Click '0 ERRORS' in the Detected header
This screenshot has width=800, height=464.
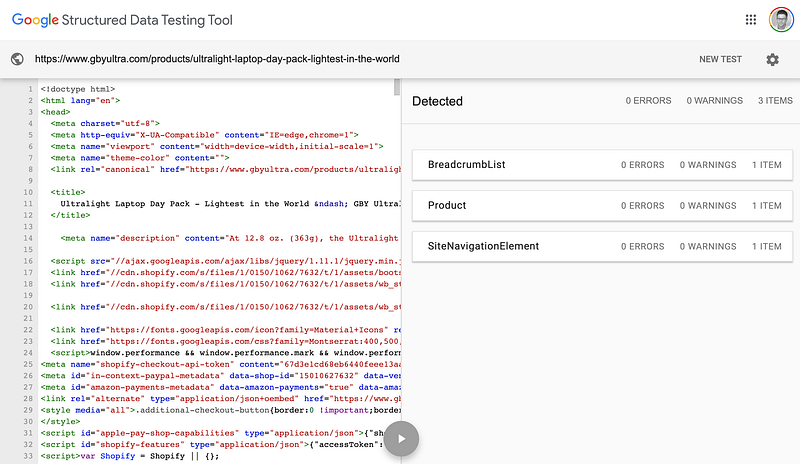pos(648,101)
